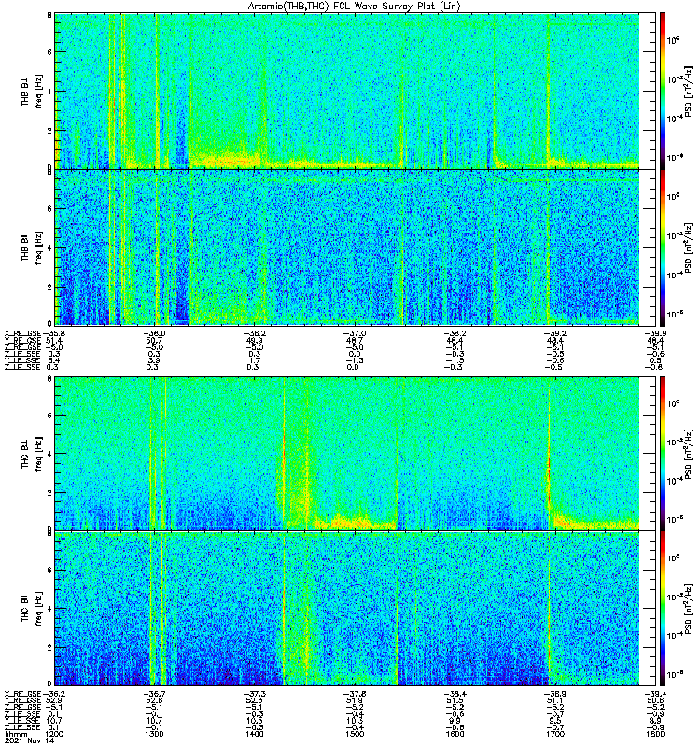Screen dimensions: 700x747
Task: Click the color bar beside THC B∥ panel
Action: 663,609
